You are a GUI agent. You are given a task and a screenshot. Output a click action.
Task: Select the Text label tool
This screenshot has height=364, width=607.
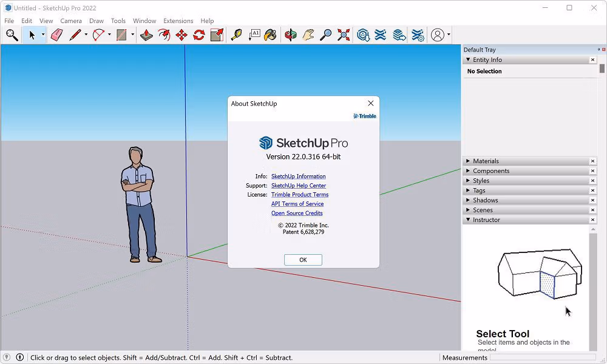[x=254, y=35]
